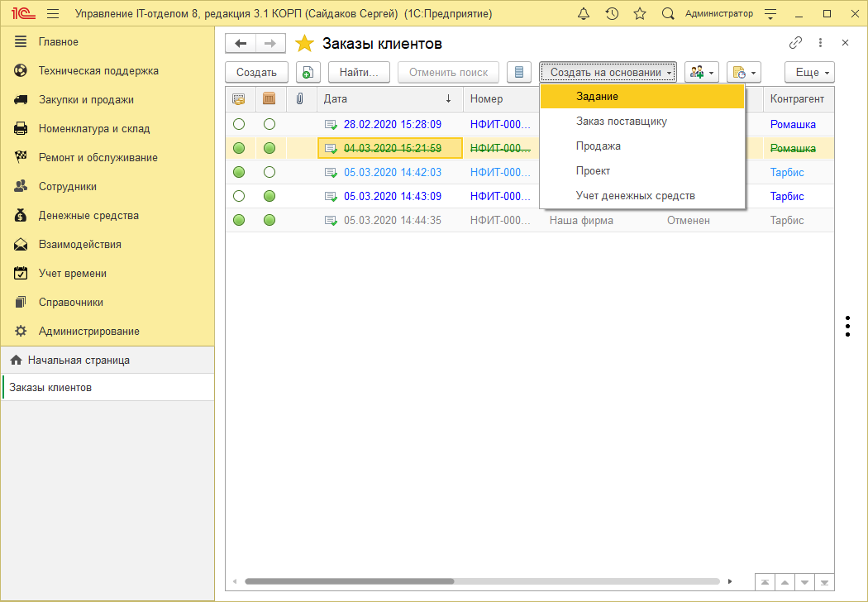Collapse the Создать на основании dropdown
The height and width of the screenshot is (602, 868).
tap(608, 73)
